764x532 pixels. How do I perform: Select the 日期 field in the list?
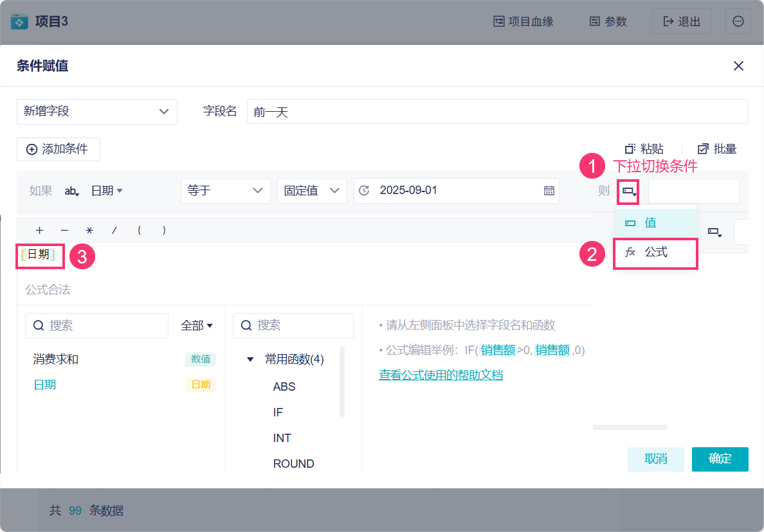point(44,385)
